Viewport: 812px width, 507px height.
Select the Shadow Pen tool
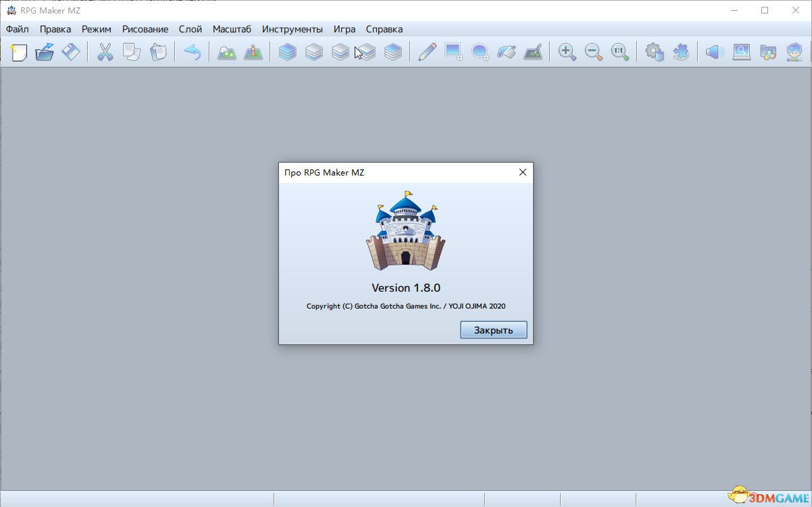pyautogui.click(x=533, y=52)
